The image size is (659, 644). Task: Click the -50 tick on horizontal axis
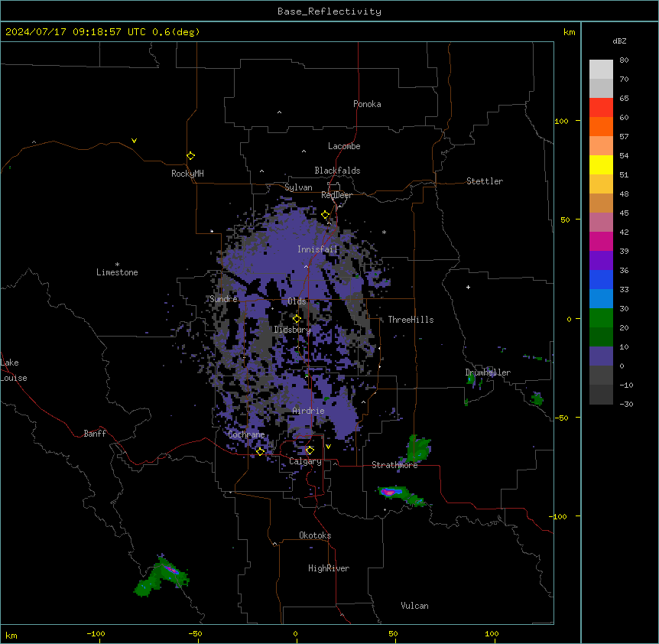195,633
